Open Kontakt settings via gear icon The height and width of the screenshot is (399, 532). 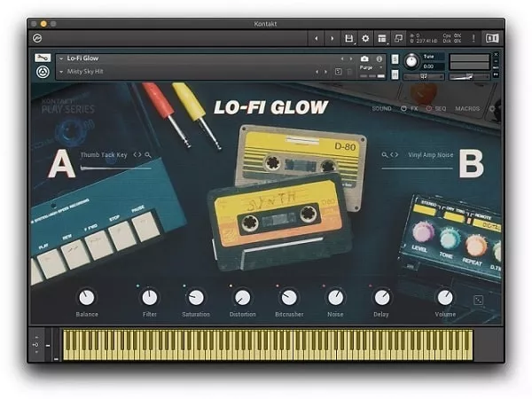[365, 39]
